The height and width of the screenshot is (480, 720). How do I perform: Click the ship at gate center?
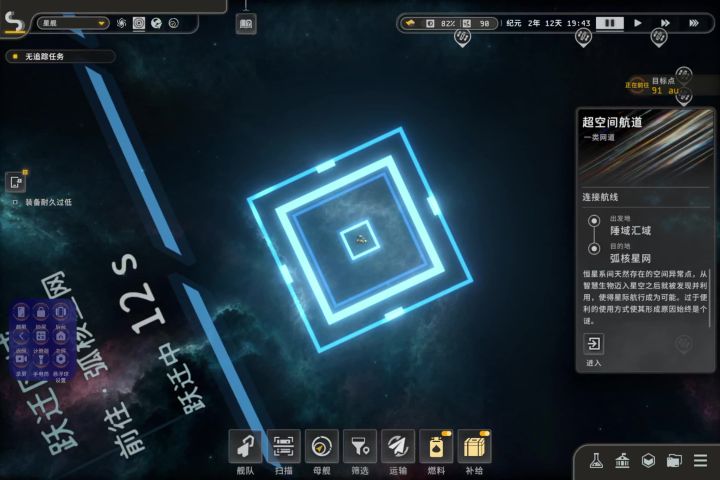(360, 239)
